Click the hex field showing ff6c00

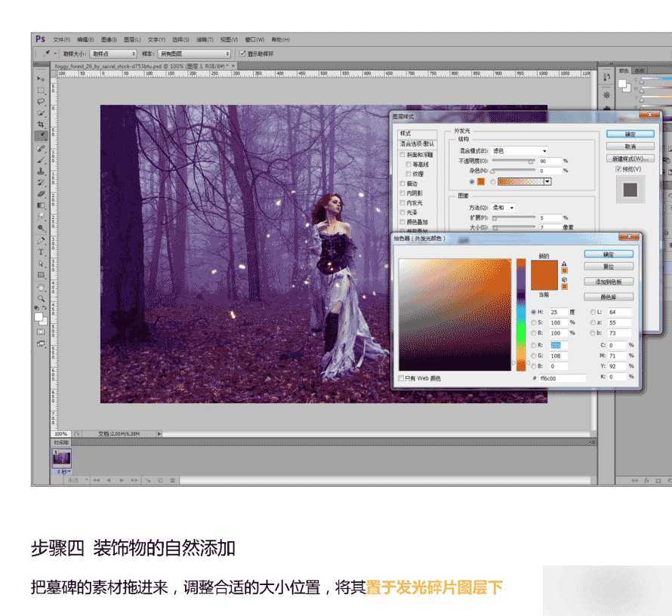(563, 378)
